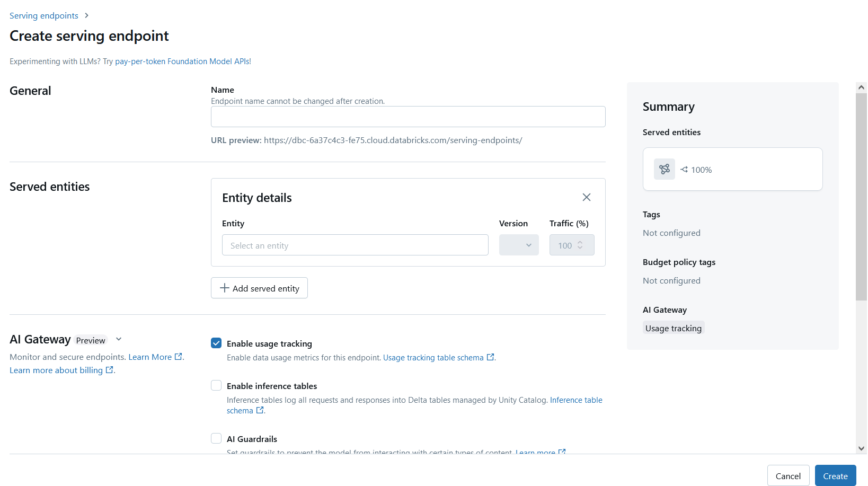
Task: Open the Select an entity combo box
Action: 355,245
